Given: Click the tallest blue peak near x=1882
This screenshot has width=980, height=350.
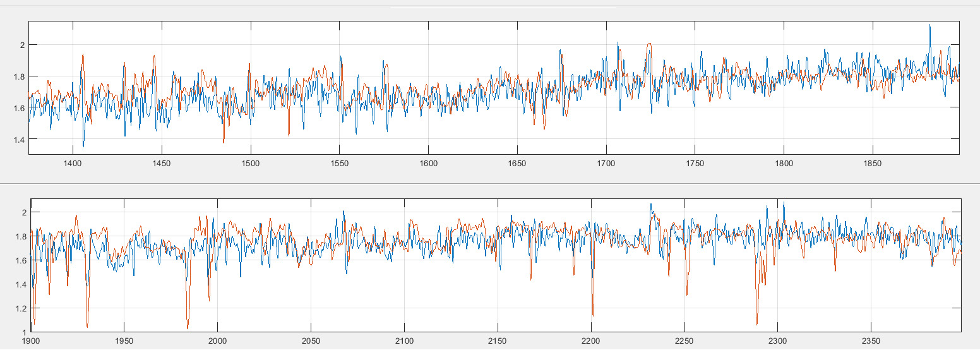Looking at the screenshot, I should (929, 26).
